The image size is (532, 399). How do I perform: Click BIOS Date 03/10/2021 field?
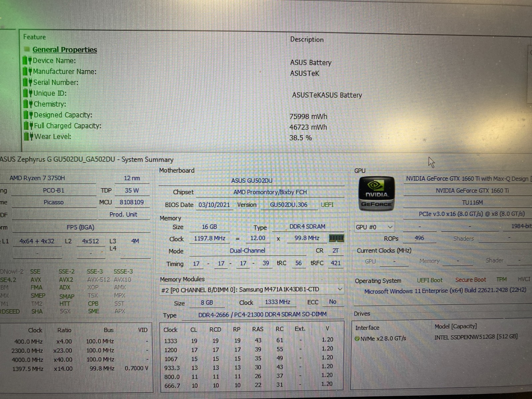(x=214, y=205)
